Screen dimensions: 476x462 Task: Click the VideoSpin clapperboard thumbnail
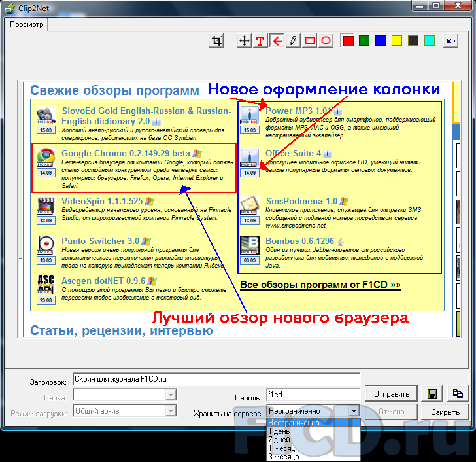pyautogui.click(x=46, y=205)
